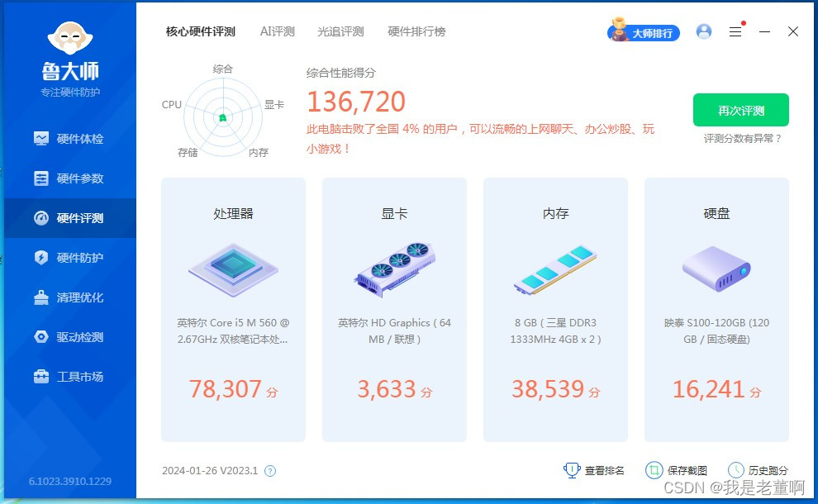
Task: Click the 6.1023.3910.1229 version number
Action: pyautogui.click(x=70, y=481)
